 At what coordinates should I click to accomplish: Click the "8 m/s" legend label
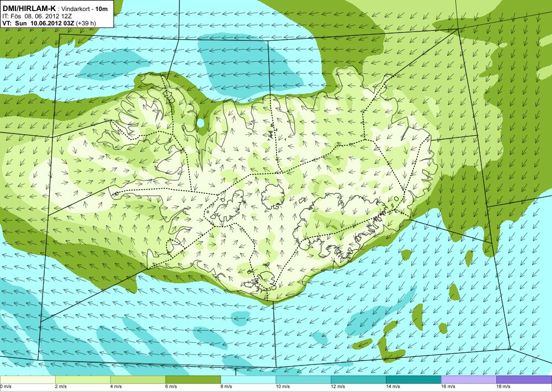(226, 386)
